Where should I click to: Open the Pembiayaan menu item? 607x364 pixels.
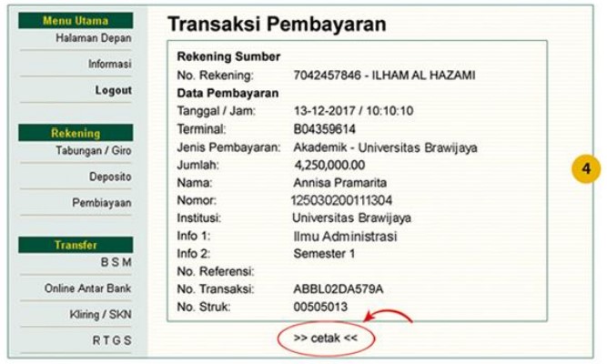pos(102,203)
